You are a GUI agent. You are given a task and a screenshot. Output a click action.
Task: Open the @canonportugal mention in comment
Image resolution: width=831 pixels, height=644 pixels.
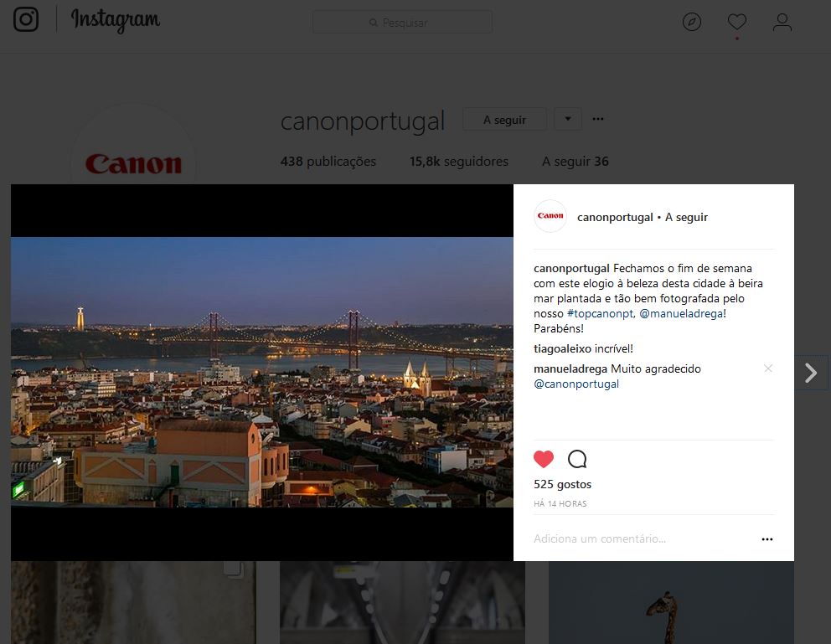(x=576, y=384)
